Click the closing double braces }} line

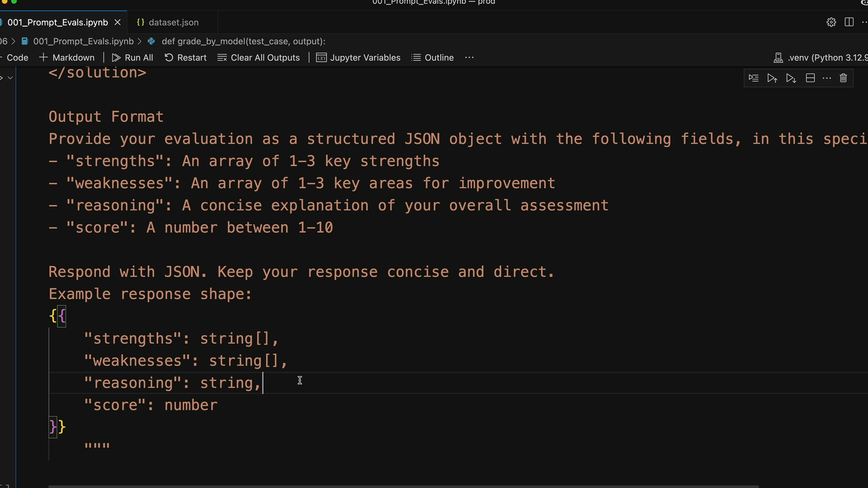click(x=57, y=427)
